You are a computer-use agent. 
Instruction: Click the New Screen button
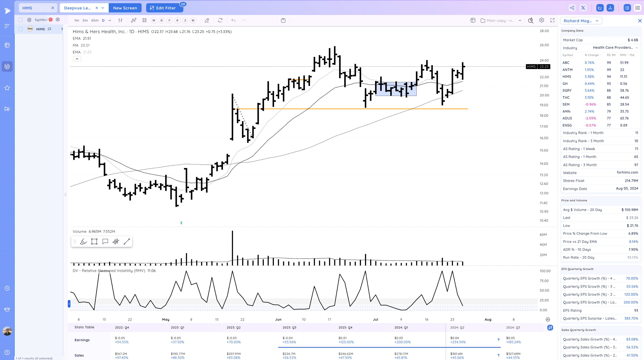[x=125, y=8]
